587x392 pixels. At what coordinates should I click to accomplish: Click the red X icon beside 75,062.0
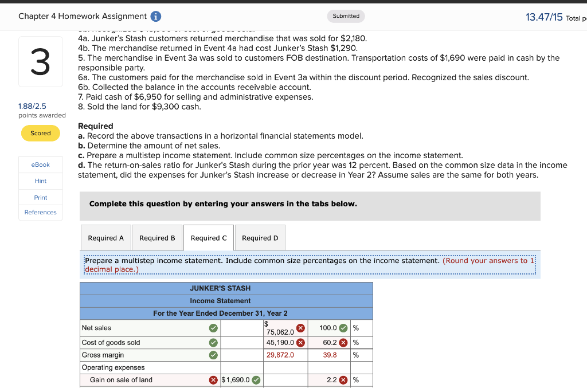tap(300, 328)
